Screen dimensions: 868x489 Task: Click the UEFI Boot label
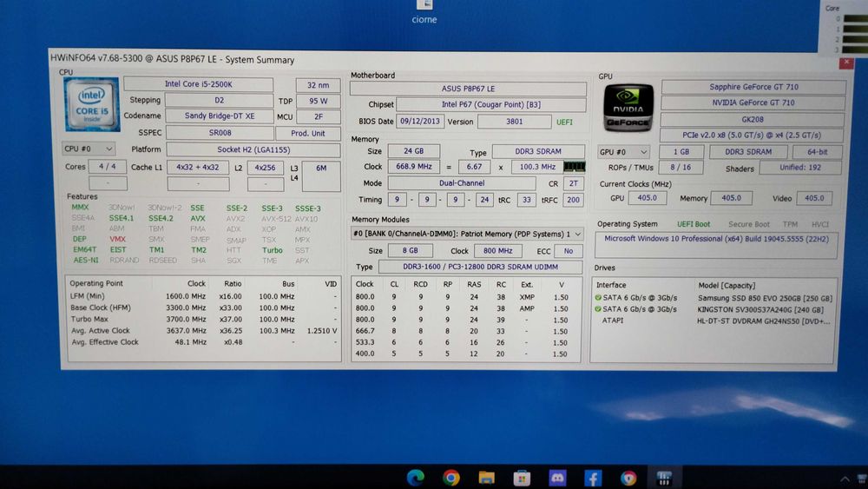pyautogui.click(x=693, y=224)
